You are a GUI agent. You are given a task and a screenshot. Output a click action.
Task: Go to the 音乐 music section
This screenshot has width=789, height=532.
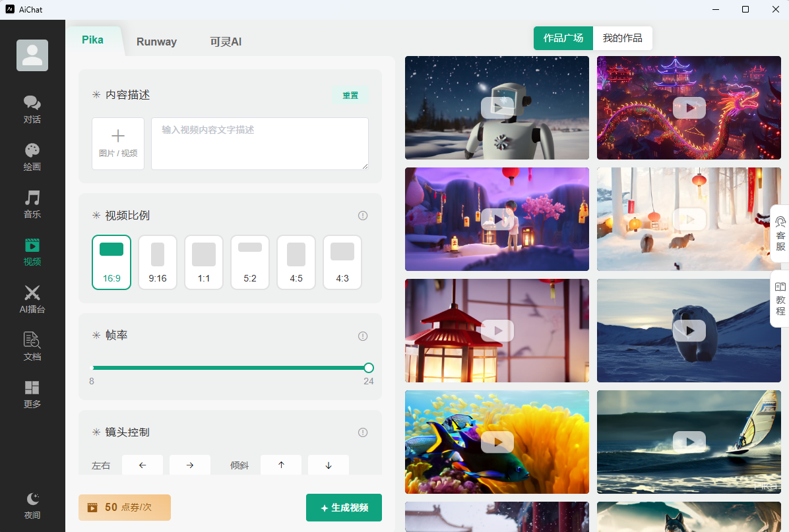[x=32, y=204]
